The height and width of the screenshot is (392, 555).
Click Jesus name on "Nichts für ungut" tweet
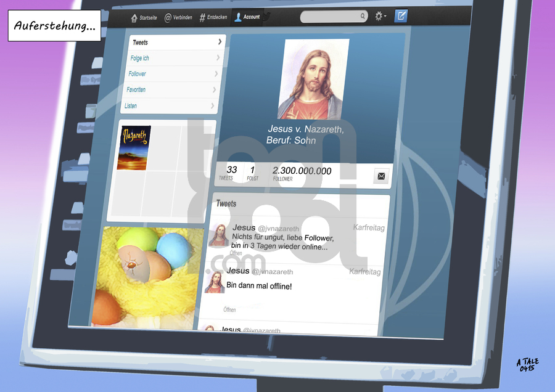coord(244,227)
